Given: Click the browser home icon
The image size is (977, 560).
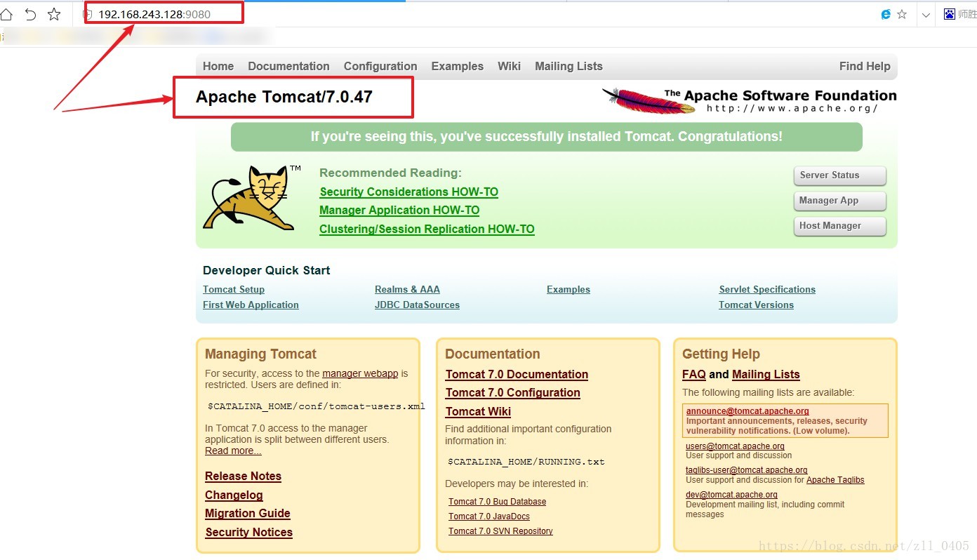Looking at the screenshot, I should (6, 14).
